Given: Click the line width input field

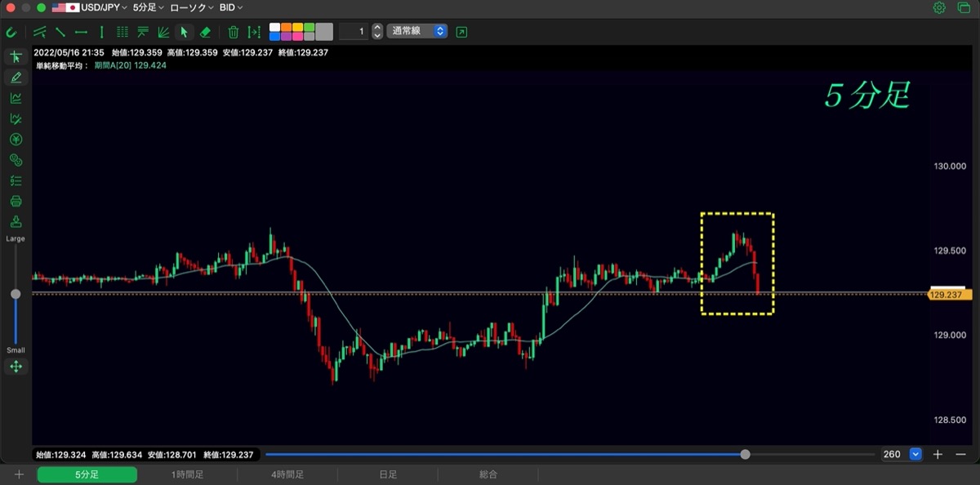Looking at the screenshot, I should point(354,32).
